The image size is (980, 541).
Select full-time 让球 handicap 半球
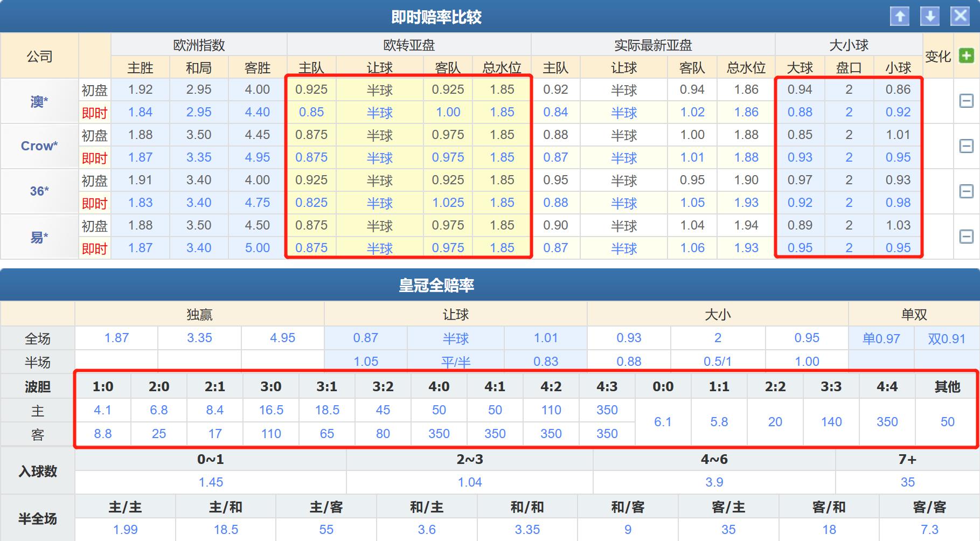click(456, 338)
